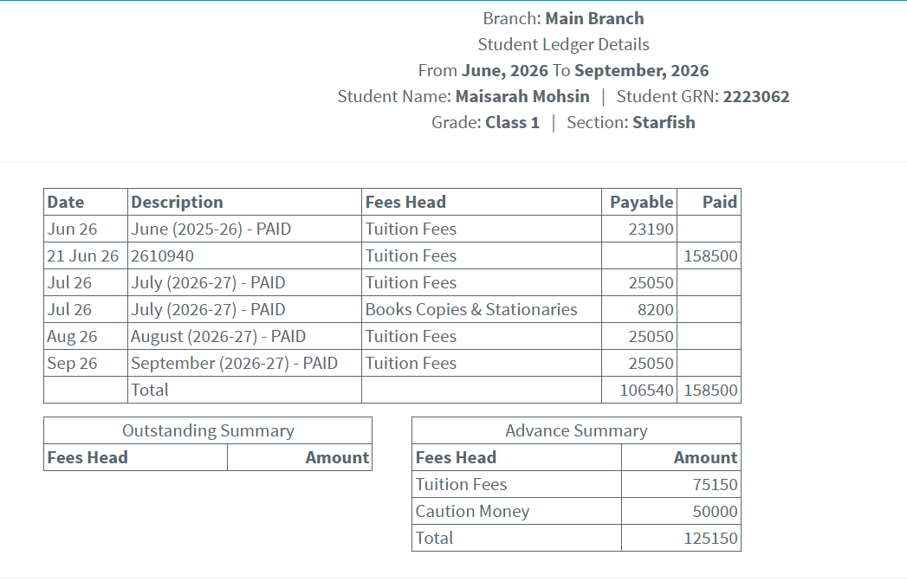
Task: Click the paid amount 158500 on 21 Jun
Action: (x=710, y=255)
